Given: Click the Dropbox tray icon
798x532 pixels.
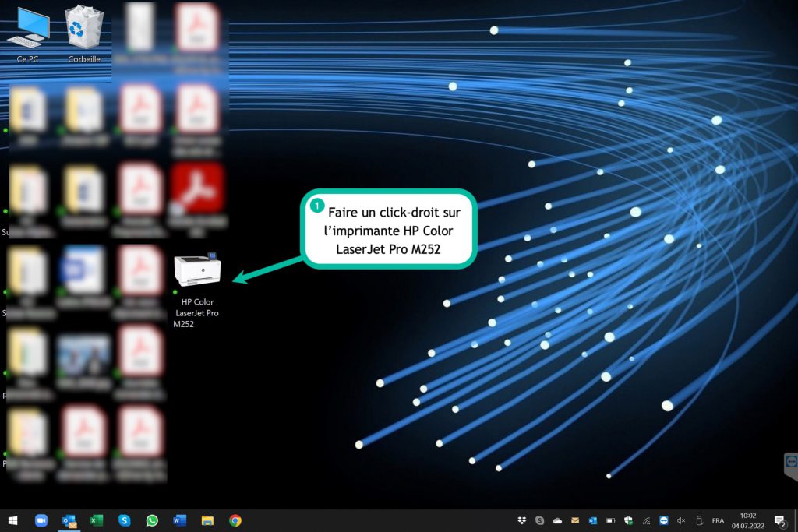Looking at the screenshot, I should click(x=522, y=520).
